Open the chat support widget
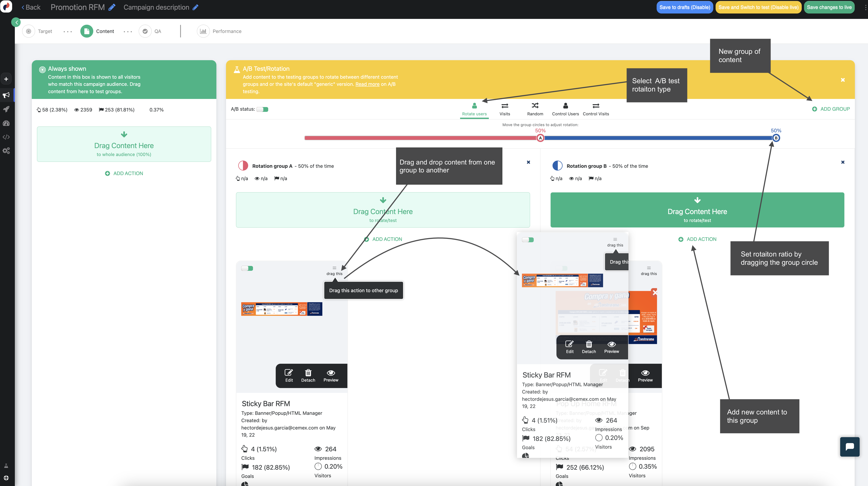868x486 pixels. click(x=850, y=446)
